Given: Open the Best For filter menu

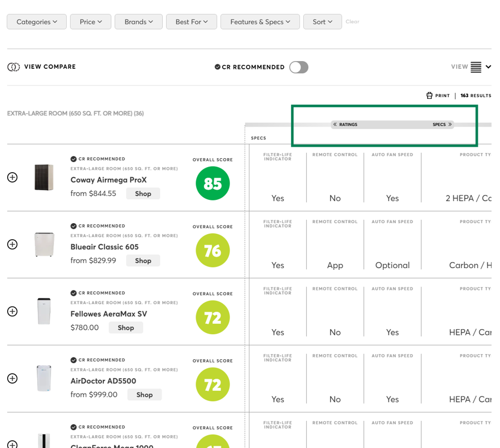Looking at the screenshot, I should pyautogui.click(x=191, y=22).
